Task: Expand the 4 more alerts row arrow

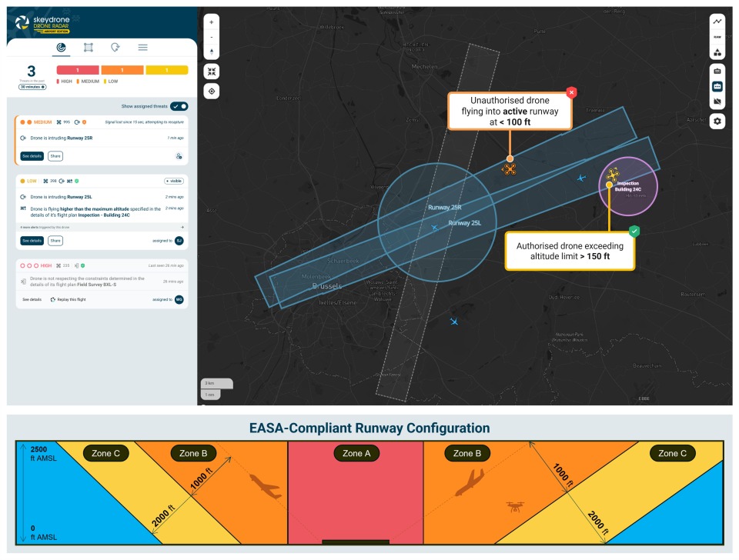Action: pos(182,228)
